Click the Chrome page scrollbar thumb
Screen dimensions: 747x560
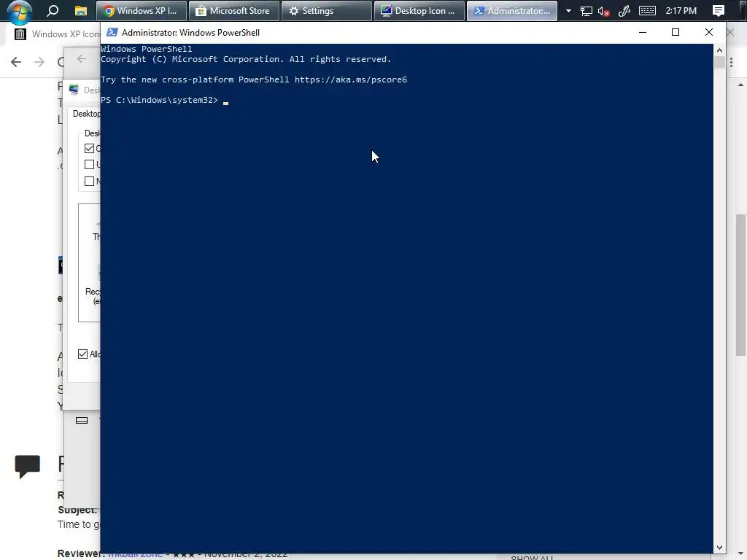click(740, 285)
